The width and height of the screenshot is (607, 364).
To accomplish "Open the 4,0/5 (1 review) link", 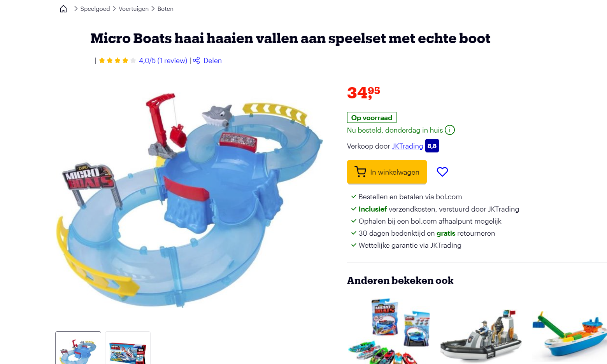I will (x=163, y=60).
